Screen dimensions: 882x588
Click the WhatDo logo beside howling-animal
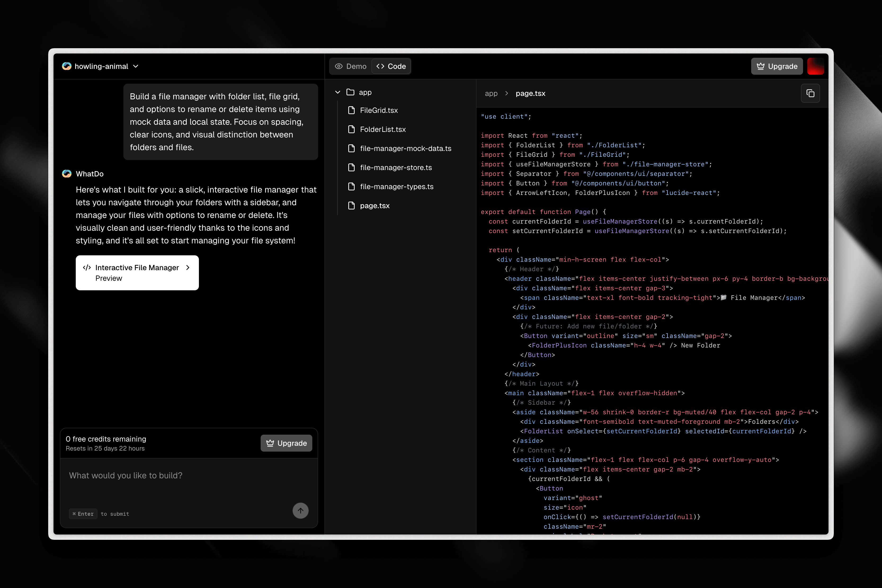(67, 66)
